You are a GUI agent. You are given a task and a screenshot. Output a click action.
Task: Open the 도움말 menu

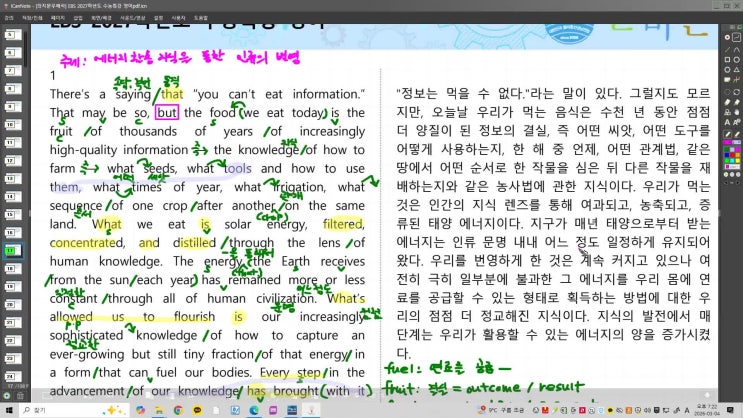[x=200, y=17]
